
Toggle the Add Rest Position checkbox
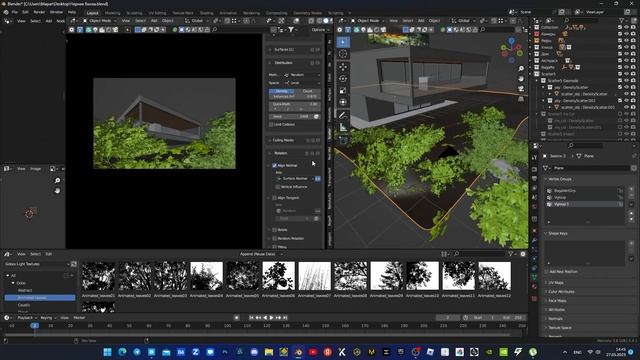(547, 271)
